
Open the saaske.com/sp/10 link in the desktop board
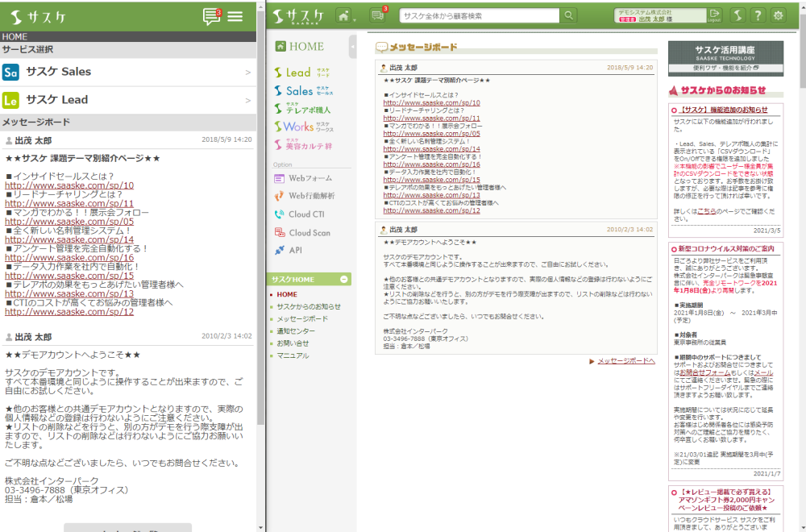point(431,103)
